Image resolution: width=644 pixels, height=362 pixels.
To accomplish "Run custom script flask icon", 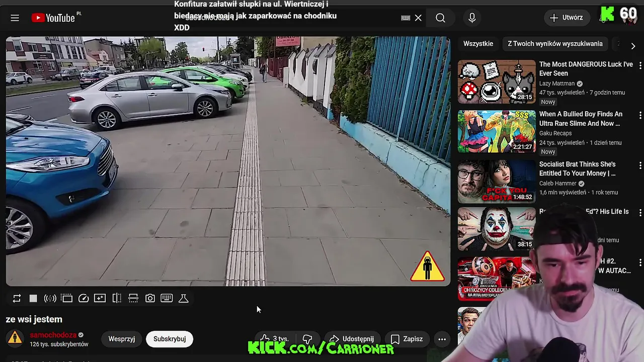I will [x=184, y=298].
